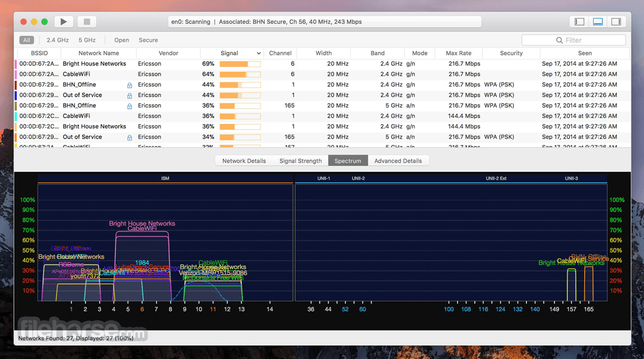644x359 pixels.
Task: Click lock icon on first BHN_Offline row
Action: coord(129,85)
